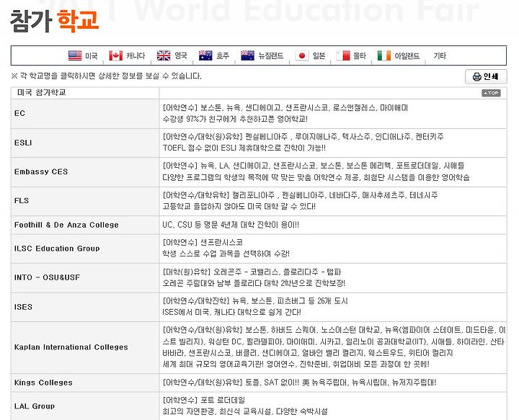
Task: Open the LAL Group link
Action: coord(35,406)
